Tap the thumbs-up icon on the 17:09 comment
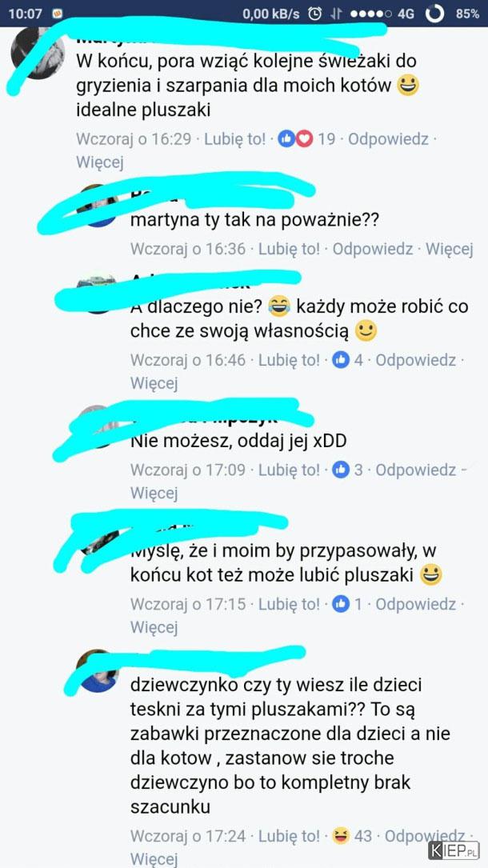The height and width of the screenshot is (868, 488). point(341,470)
